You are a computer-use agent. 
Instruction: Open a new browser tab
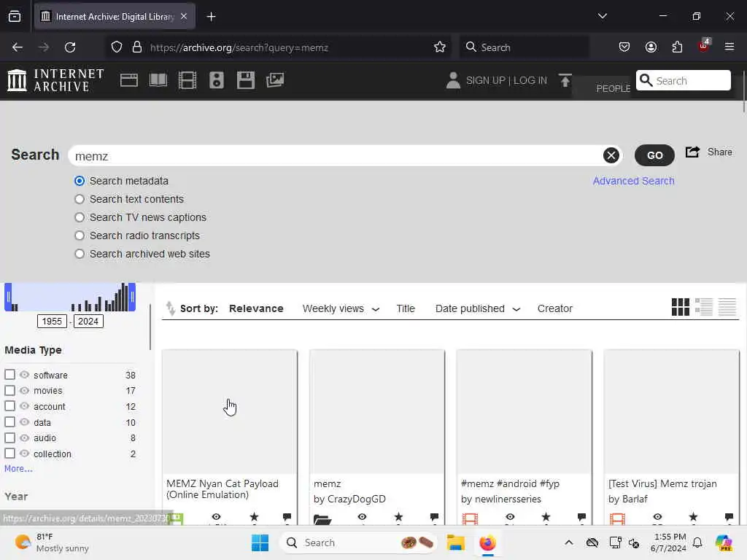(x=211, y=17)
